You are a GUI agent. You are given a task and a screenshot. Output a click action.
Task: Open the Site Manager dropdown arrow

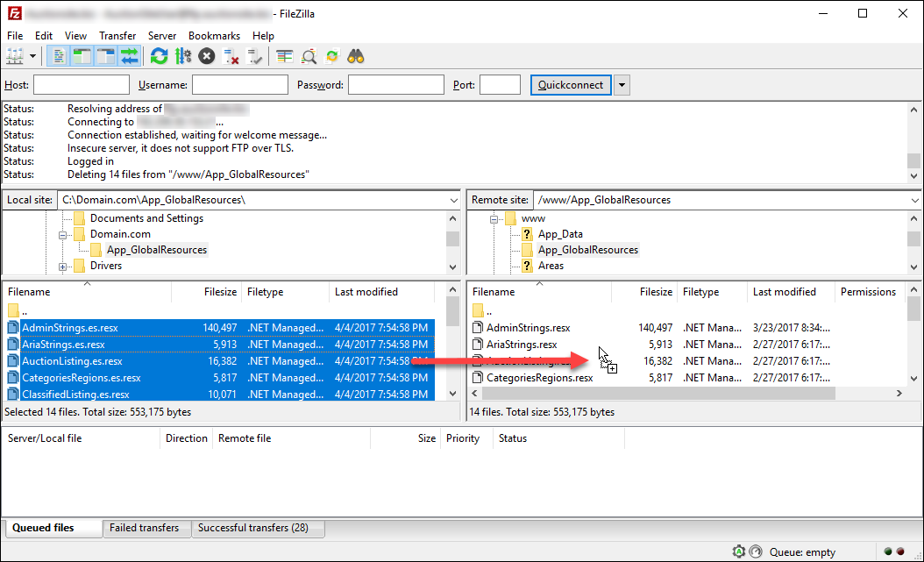(33, 57)
